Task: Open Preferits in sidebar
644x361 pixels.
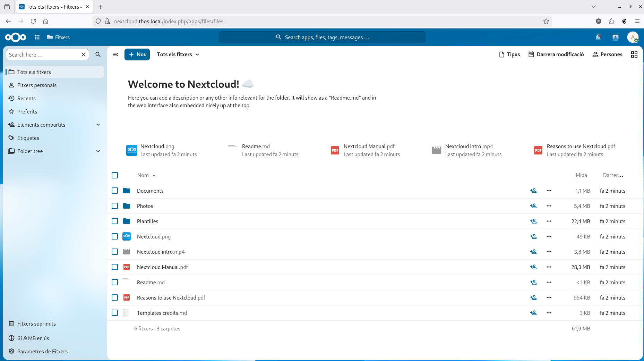Action: pyautogui.click(x=55, y=111)
